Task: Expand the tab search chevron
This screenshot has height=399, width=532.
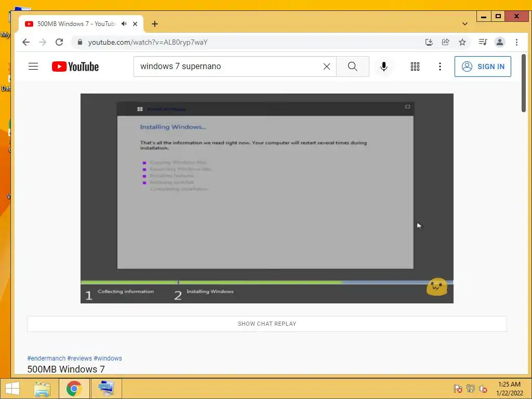Action: pos(465,24)
